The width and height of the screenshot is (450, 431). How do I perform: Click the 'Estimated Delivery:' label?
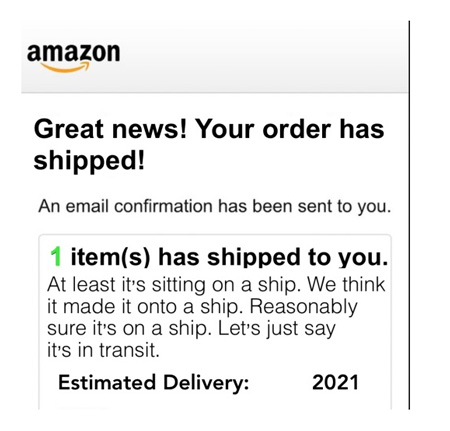pos(154,382)
